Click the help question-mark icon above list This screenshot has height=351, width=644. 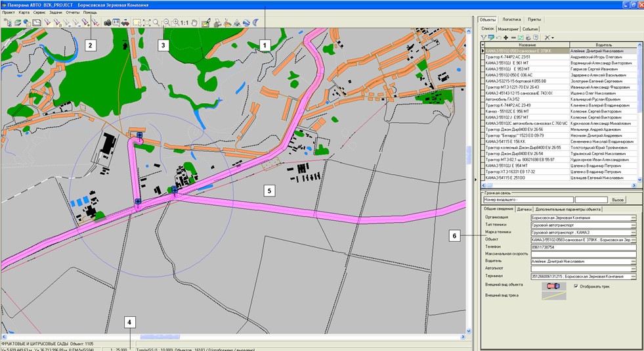point(536,37)
